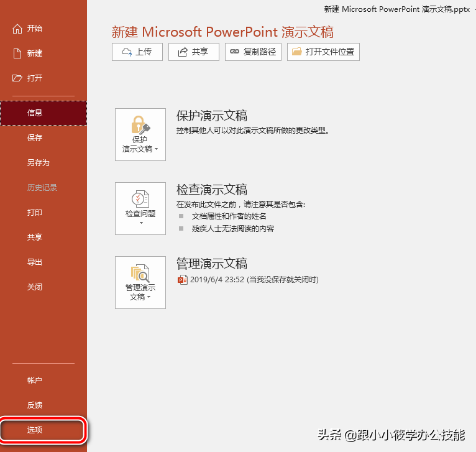The height and width of the screenshot is (452, 476).
Task: Open the unsaved version dated 2019/6/4 23:52
Action: [x=248, y=279]
